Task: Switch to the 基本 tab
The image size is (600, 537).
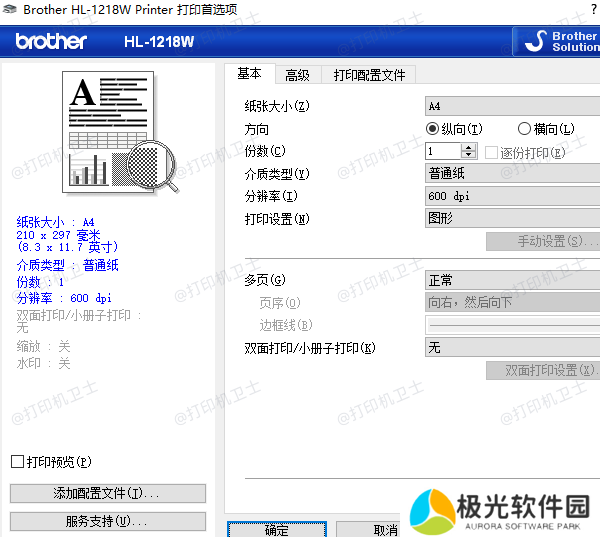Action: (249, 73)
